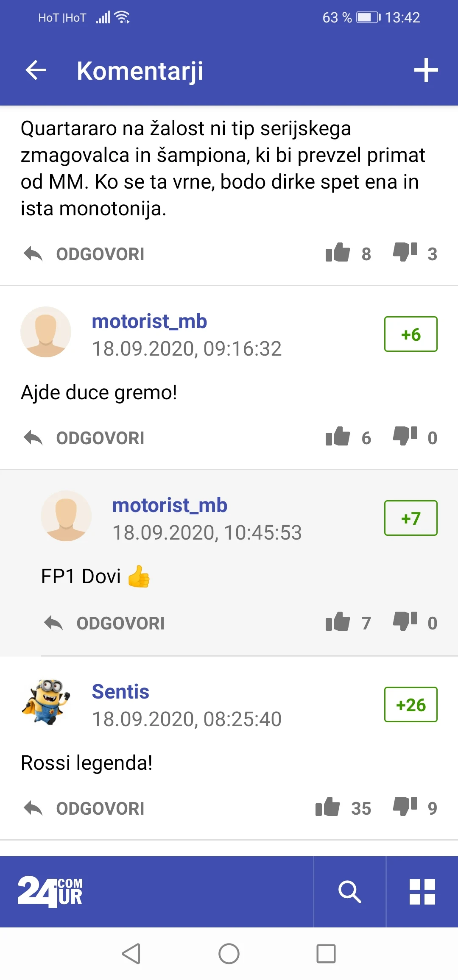The image size is (458, 980).
Task: Thumbs up the 'Ajde duce gremo!' comment
Action: click(338, 437)
